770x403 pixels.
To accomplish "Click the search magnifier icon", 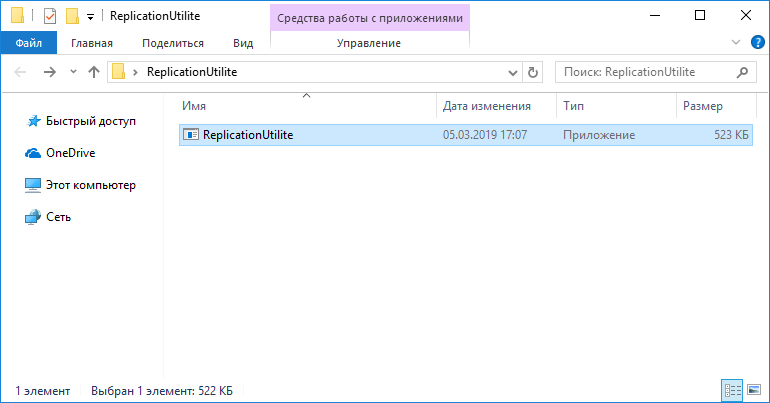I will 741,72.
